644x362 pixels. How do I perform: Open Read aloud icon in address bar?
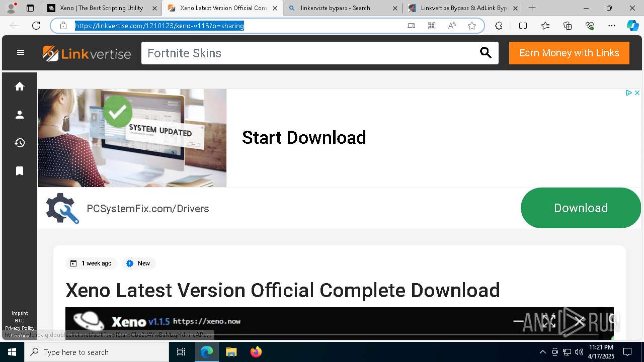(x=452, y=26)
